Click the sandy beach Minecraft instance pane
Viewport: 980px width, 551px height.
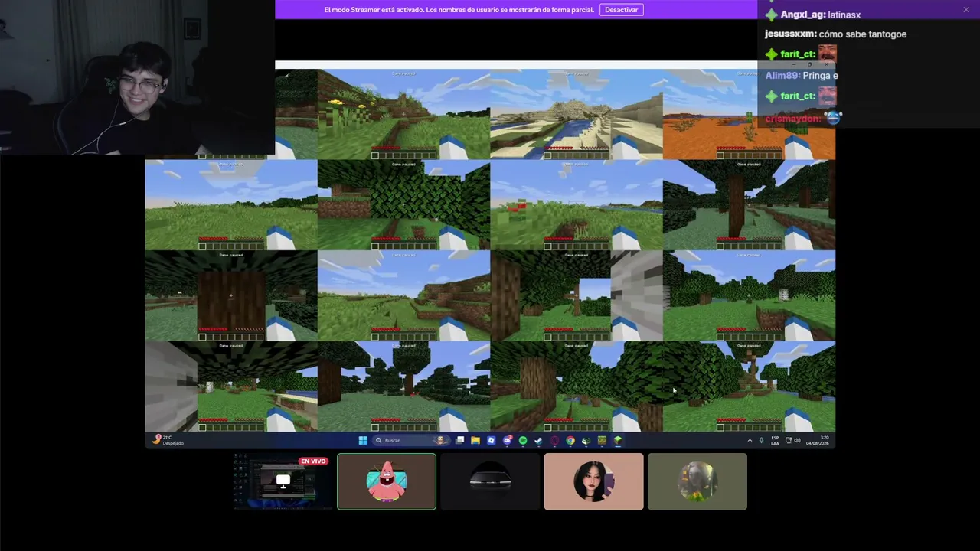577,114
